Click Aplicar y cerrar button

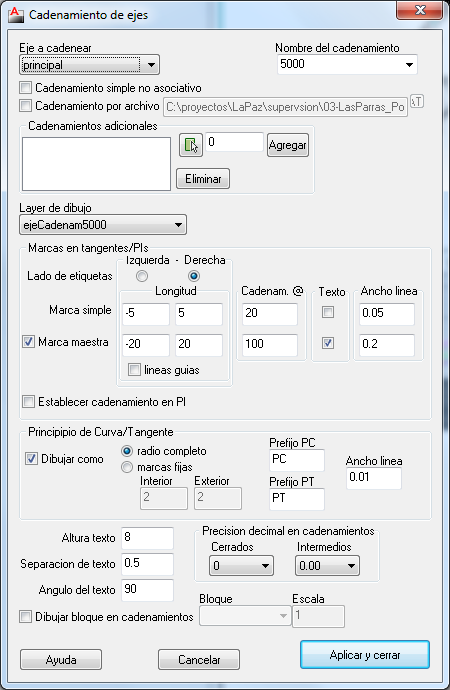point(365,655)
